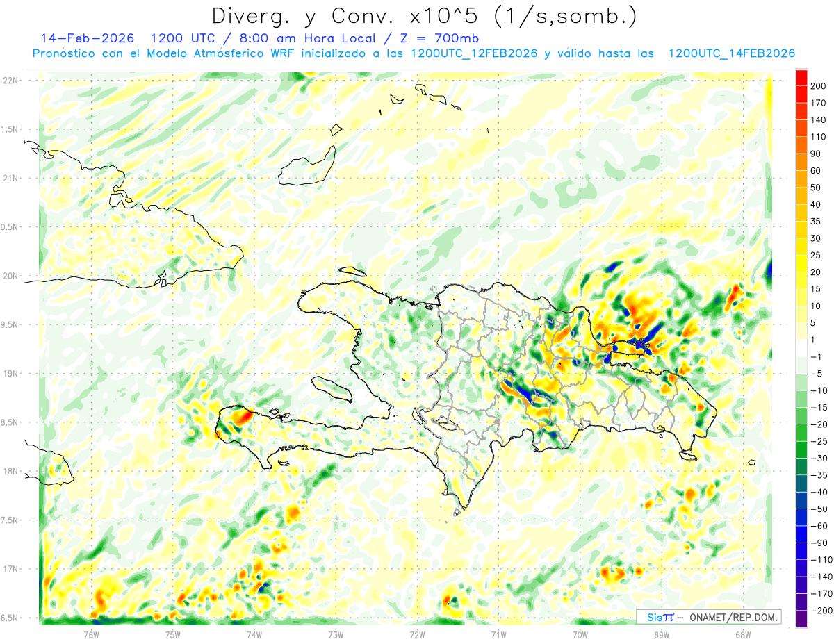The image size is (834, 644).
Task: Click the '1.5N' latitude label
Action: point(10,129)
